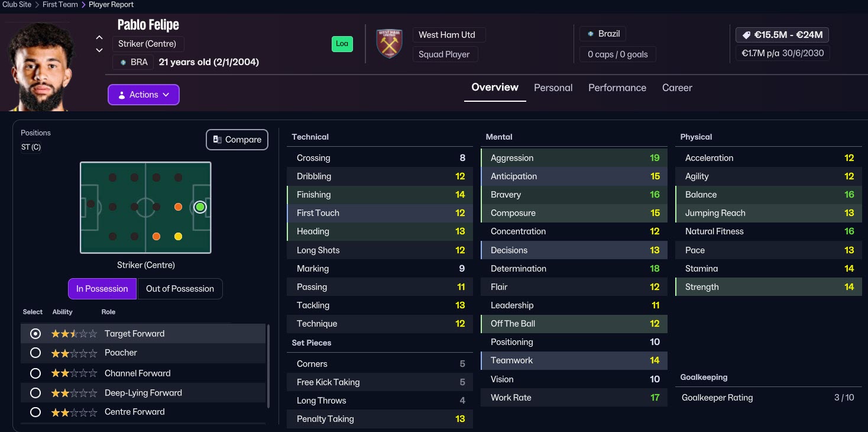Viewport: 868px width, 432px height.
Task: Select the green striker dot on pitch
Action: pyautogui.click(x=200, y=207)
